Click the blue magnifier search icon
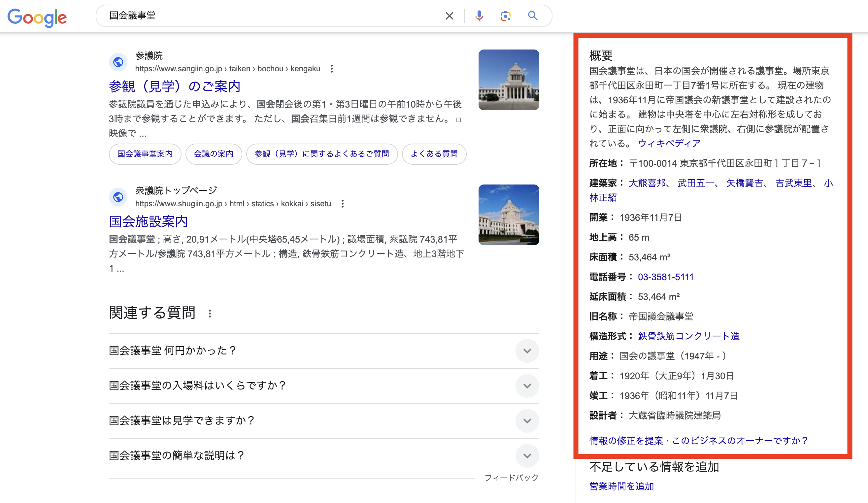The width and height of the screenshot is (868, 503). [532, 16]
